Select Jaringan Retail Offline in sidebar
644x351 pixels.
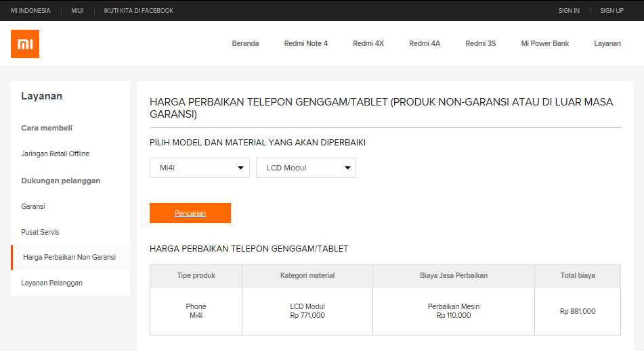tap(56, 154)
